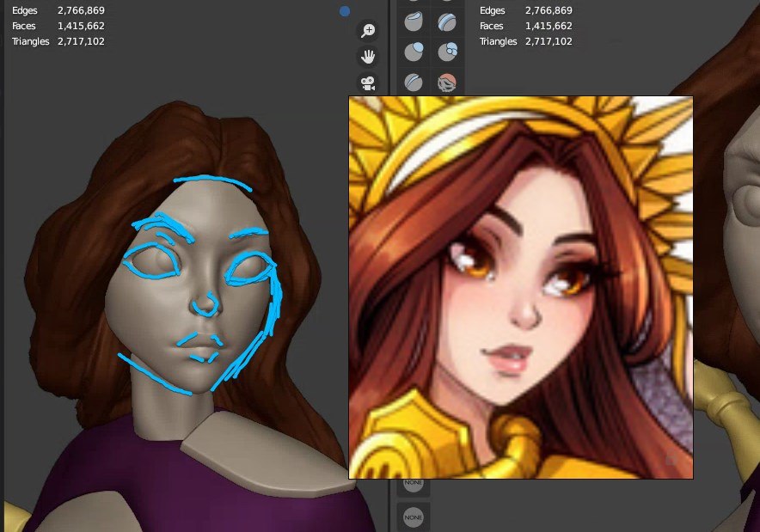
Task: Click the Triangles label in left viewport
Action: coord(31,41)
